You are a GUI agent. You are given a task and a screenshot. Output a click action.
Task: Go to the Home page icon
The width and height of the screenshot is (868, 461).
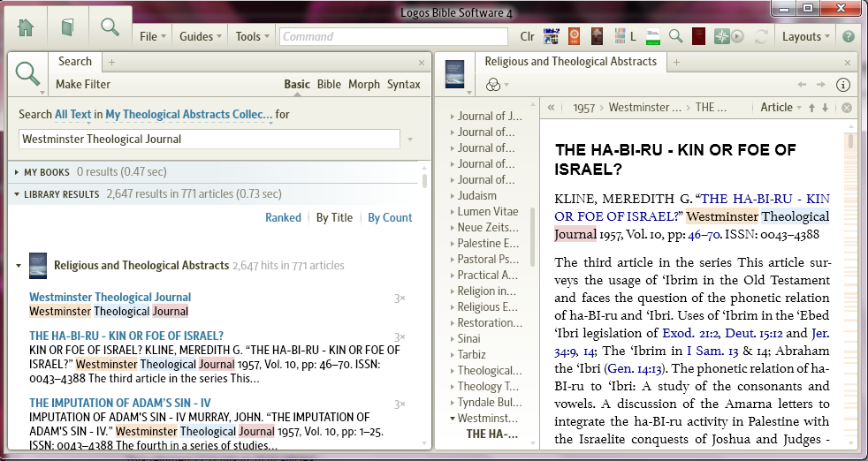click(26, 27)
